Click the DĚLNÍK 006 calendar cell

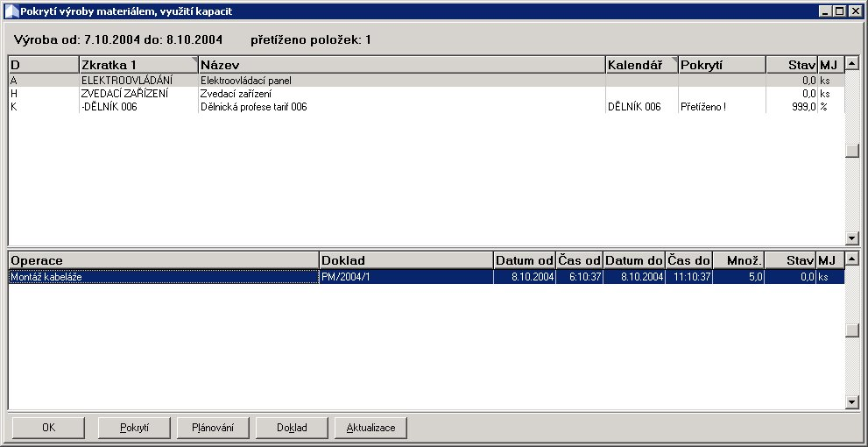(x=642, y=107)
